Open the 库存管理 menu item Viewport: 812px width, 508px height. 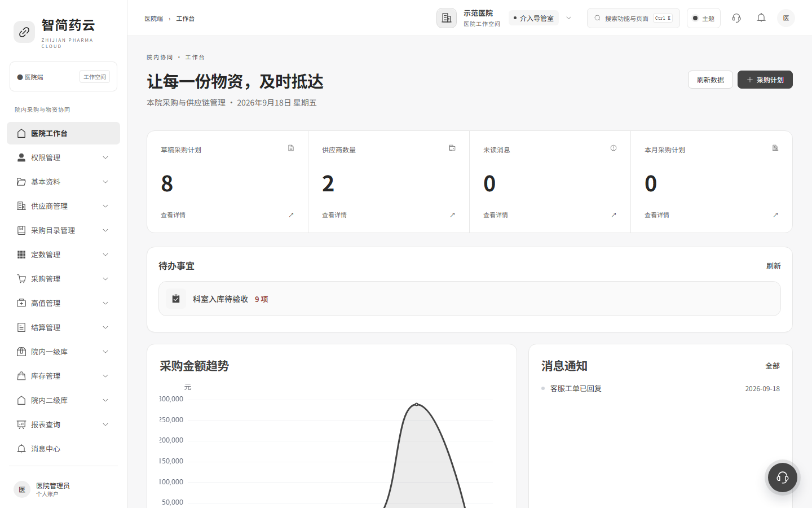pyautogui.click(x=63, y=376)
